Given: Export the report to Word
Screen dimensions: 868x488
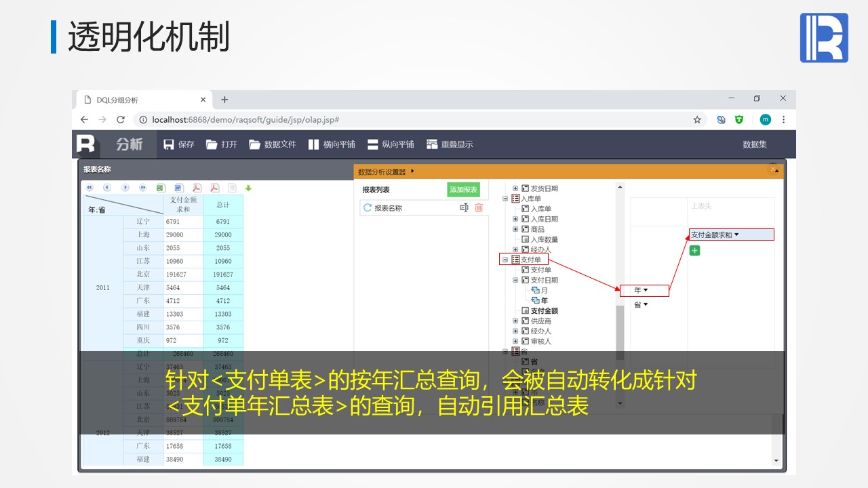Looking at the screenshot, I should 178,188.
